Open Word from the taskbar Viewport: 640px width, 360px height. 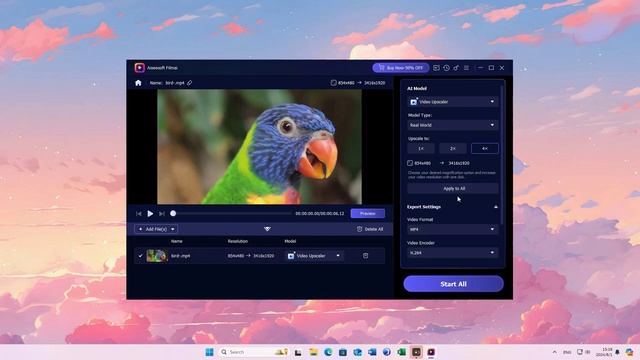coord(372,352)
